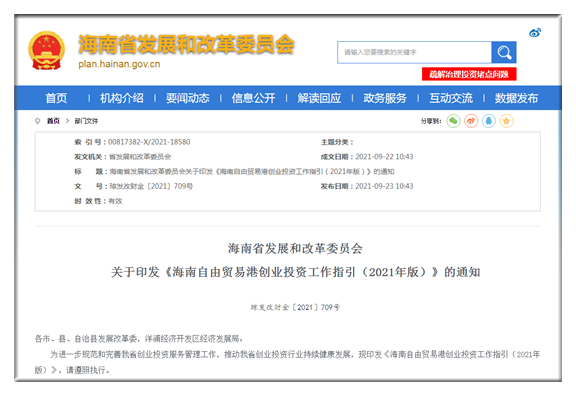
Task: Click the 首页 breadcrumb link
Action: pos(53,121)
